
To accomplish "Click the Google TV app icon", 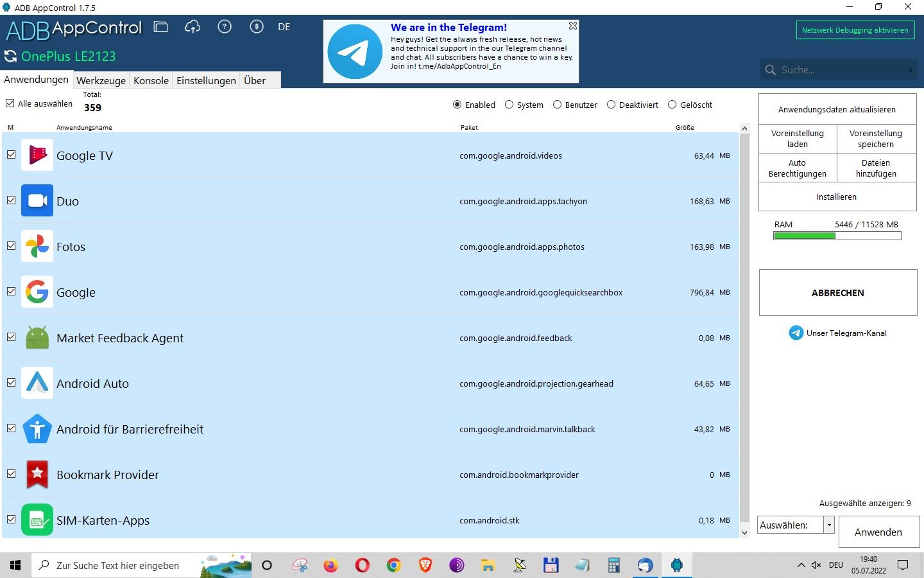I will click(37, 155).
